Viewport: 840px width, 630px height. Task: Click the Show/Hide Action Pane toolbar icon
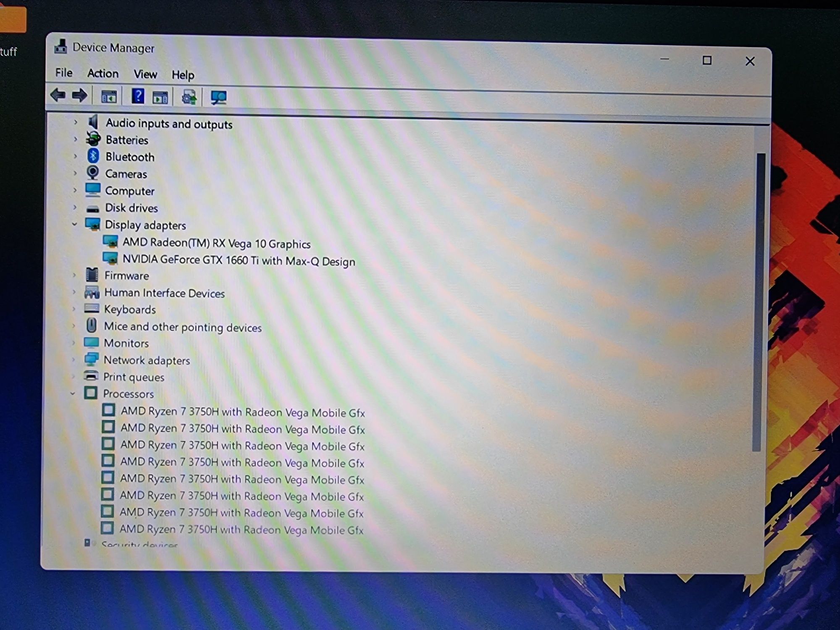tap(160, 98)
